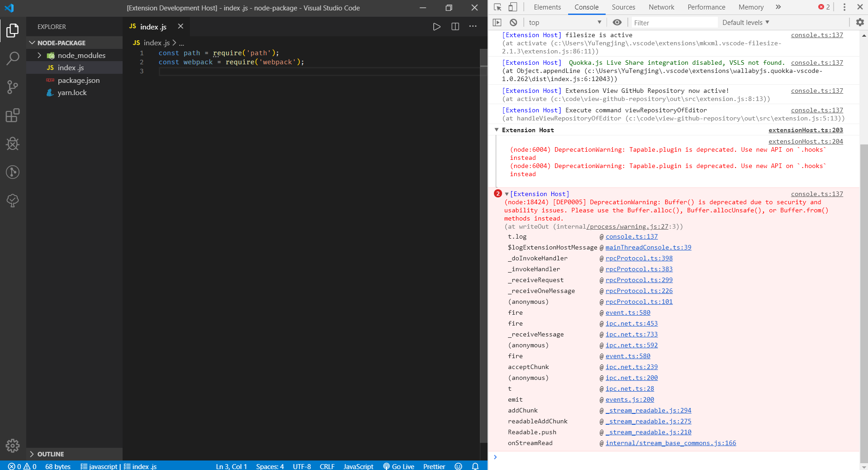The width and height of the screenshot is (868, 470).
Task: Split the editor to the right
Action: [x=455, y=27]
